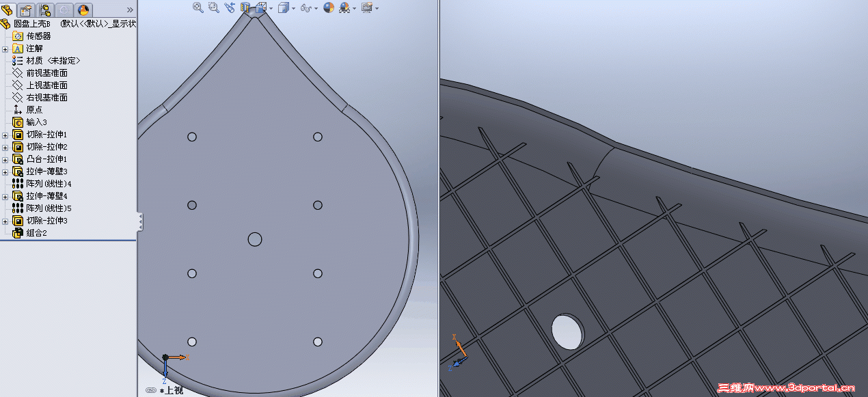868x397 pixels.
Task: Toggle the Section View tool
Action: click(x=245, y=8)
